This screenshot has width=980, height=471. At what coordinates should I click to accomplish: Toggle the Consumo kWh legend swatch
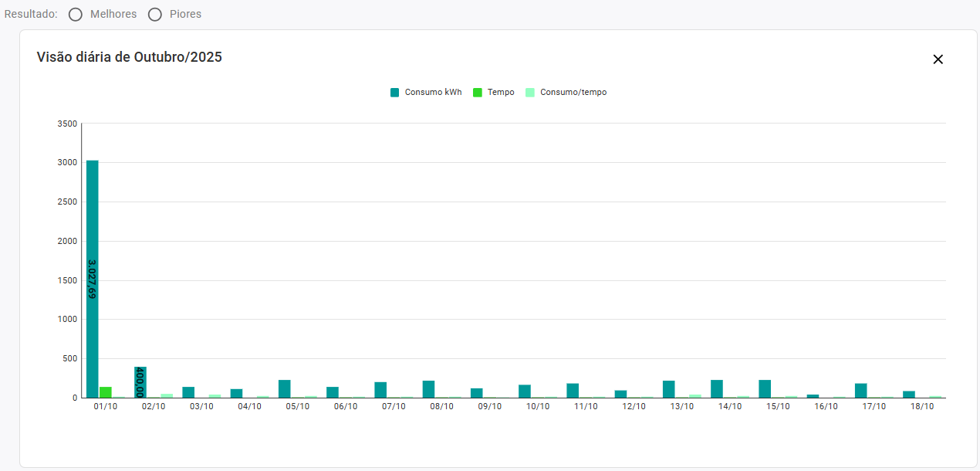[394, 93]
